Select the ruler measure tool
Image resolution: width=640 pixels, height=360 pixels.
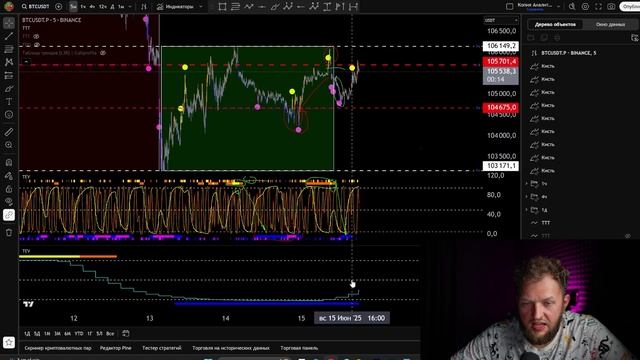coord(9,132)
